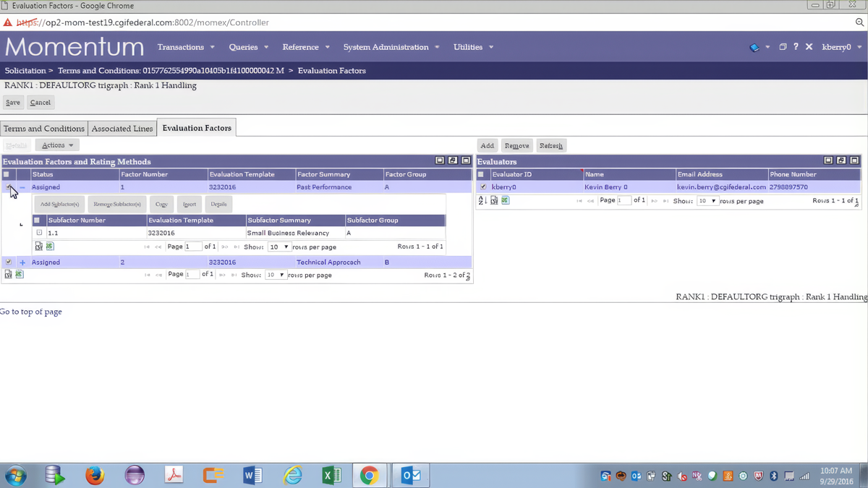
Task: Export the bottom Evaluation Factors grid to Excel
Action: (19, 274)
